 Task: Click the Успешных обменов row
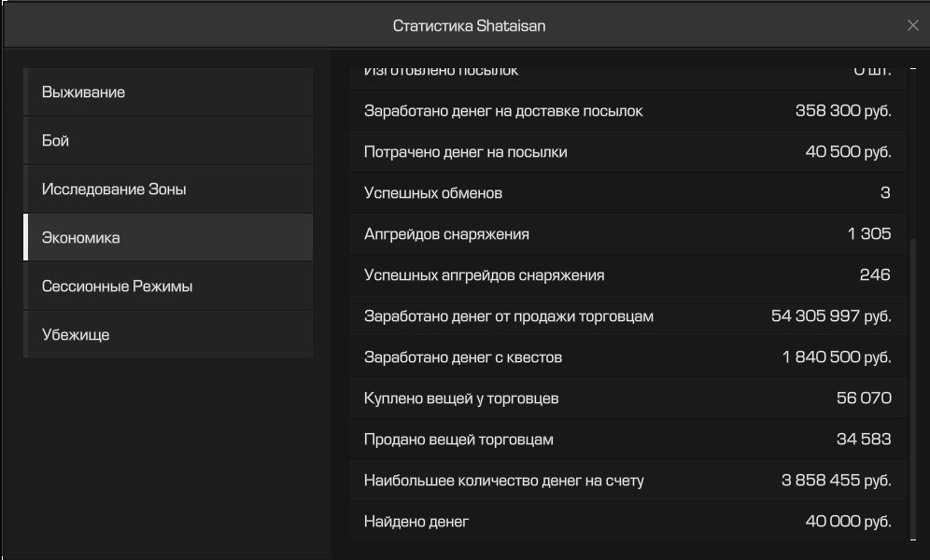point(627,192)
